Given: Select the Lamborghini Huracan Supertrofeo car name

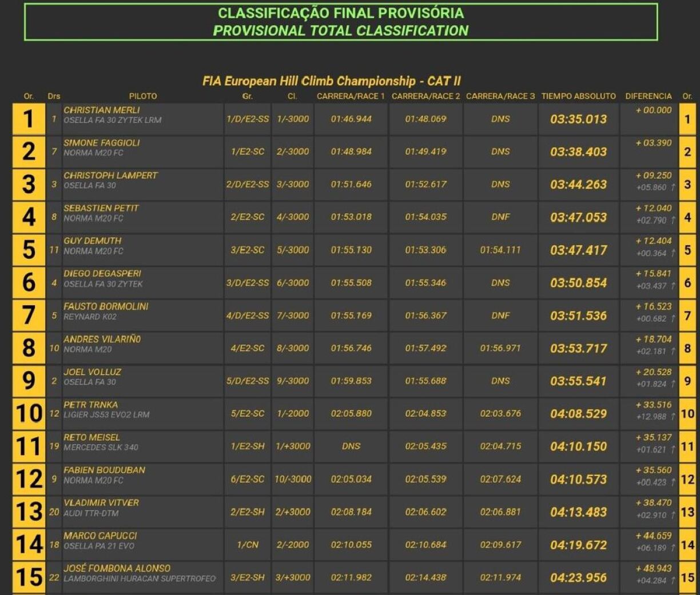Looking at the screenshot, I should coord(140,578).
